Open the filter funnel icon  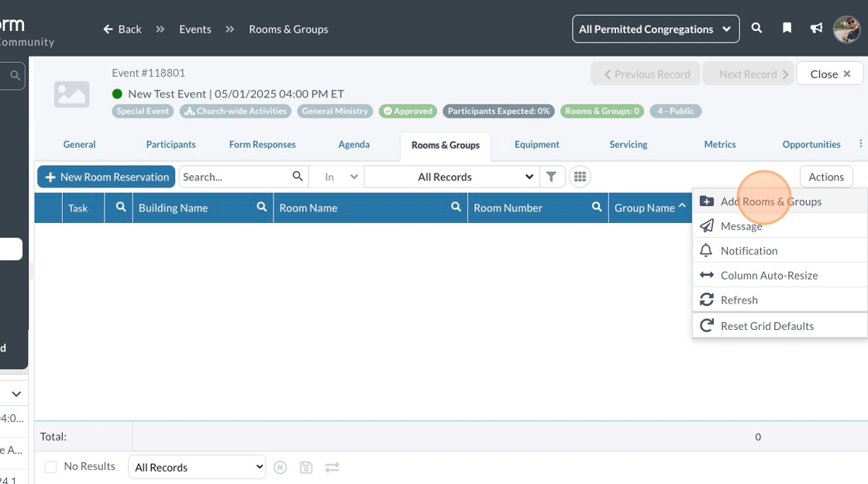[x=551, y=177]
